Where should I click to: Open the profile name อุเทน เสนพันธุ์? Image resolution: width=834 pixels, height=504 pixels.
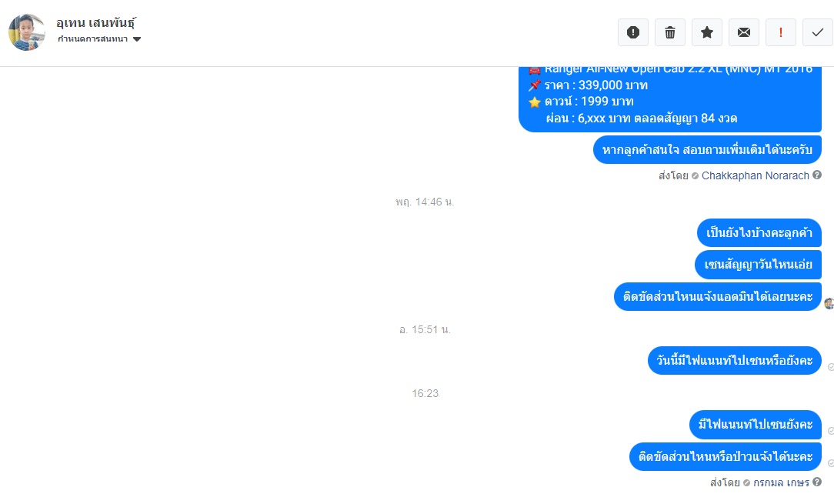click(x=95, y=23)
